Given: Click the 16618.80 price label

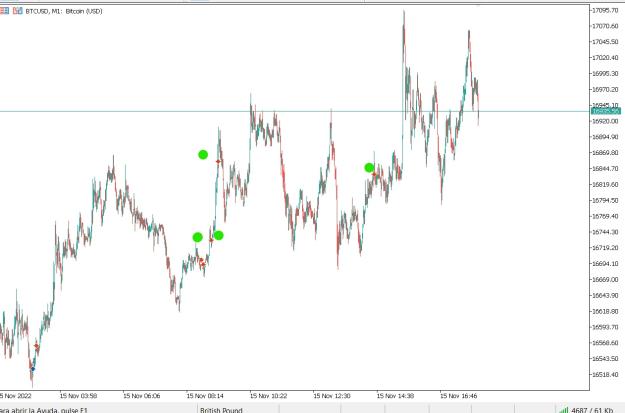Looking at the screenshot, I should 605,311.
